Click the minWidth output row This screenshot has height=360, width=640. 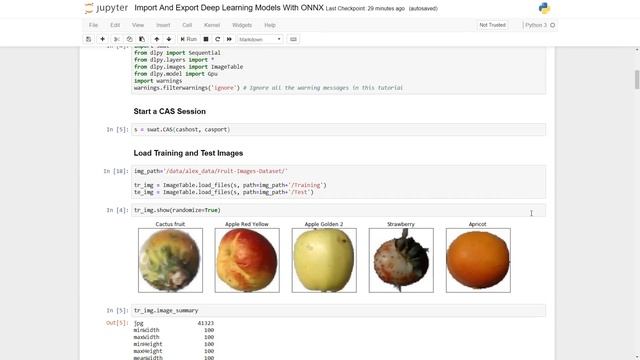point(173,330)
